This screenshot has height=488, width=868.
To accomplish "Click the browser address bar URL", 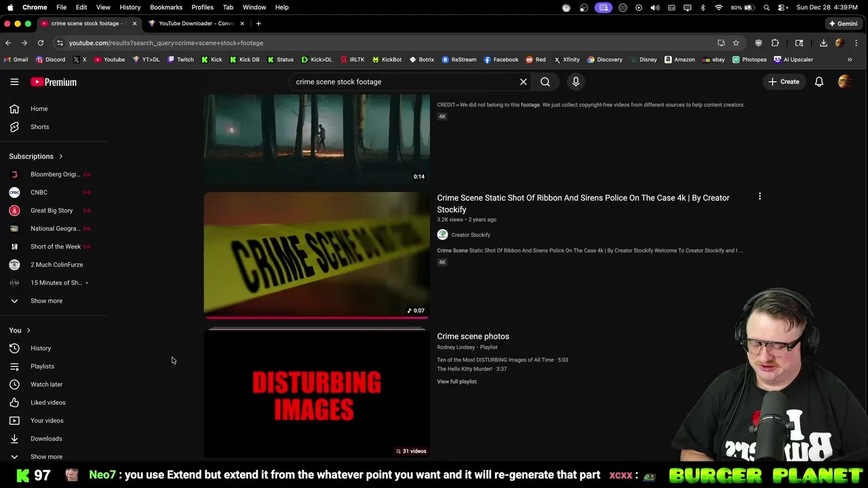I will click(x=166, y=43).
